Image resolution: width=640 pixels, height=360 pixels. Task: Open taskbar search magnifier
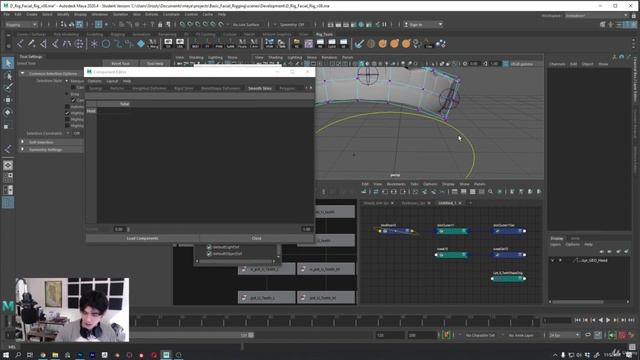coord(18,355)
